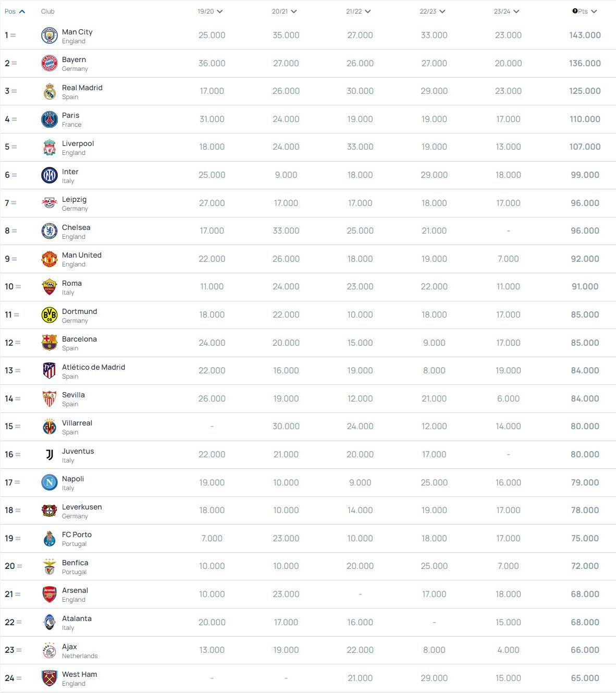Click the Ajax club logo

pyautogui.click(x=50, y=650)
